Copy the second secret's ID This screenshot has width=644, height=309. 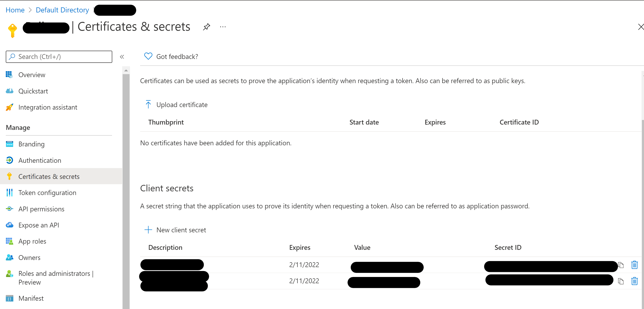[620, 281]
